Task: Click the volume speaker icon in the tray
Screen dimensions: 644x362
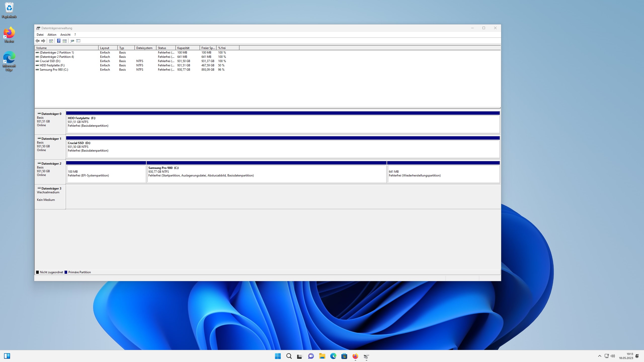Action: pos(613,356)
